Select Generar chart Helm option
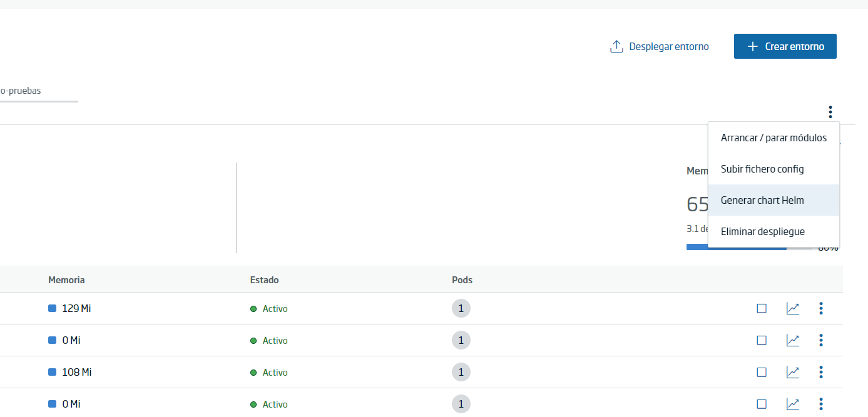 click(x=774, y=200)
